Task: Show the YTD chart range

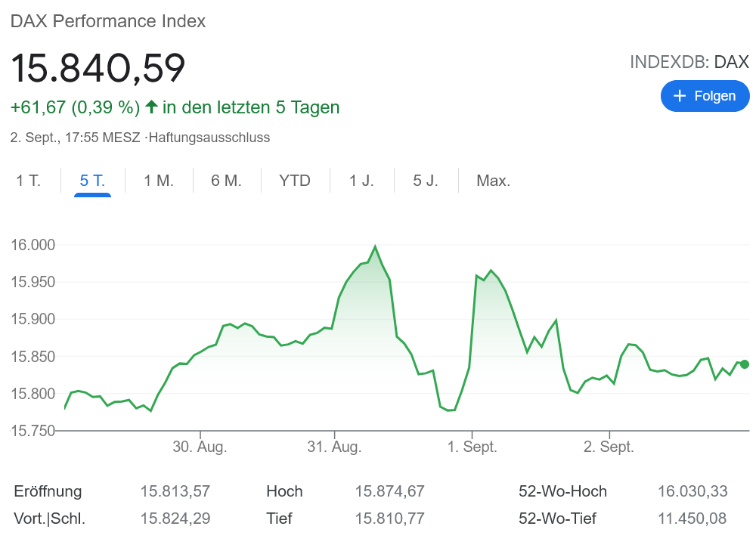Action: click(295, 181)
